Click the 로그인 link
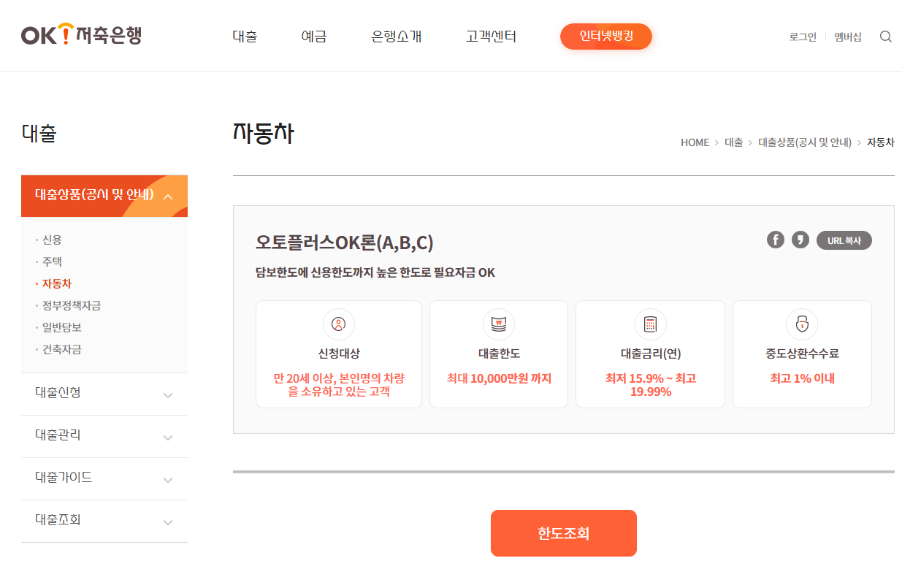902x588 pixels. [x=803, y=37]
